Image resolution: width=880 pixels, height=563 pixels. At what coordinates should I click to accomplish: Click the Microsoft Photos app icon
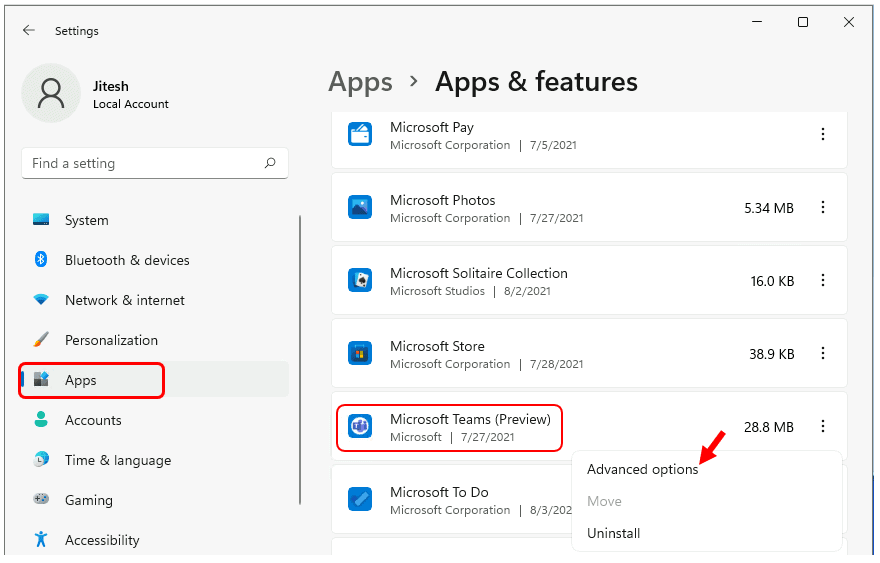point(360,208)
